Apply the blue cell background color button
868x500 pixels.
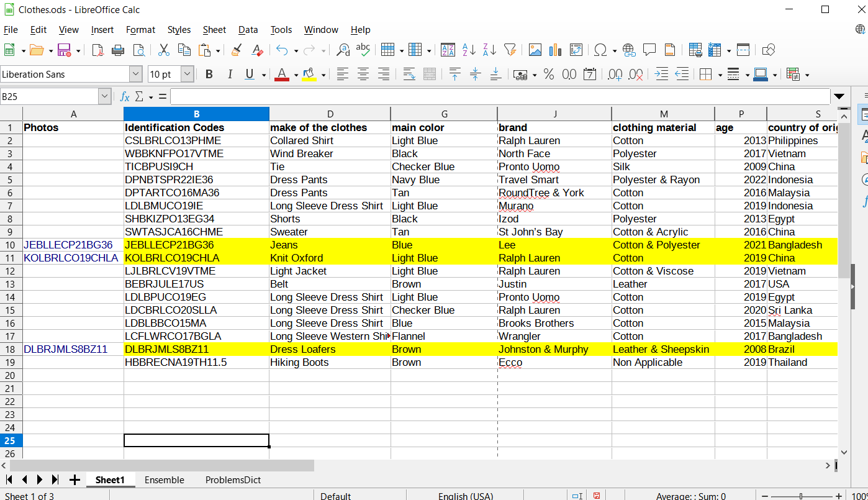(x=761, y=75)
